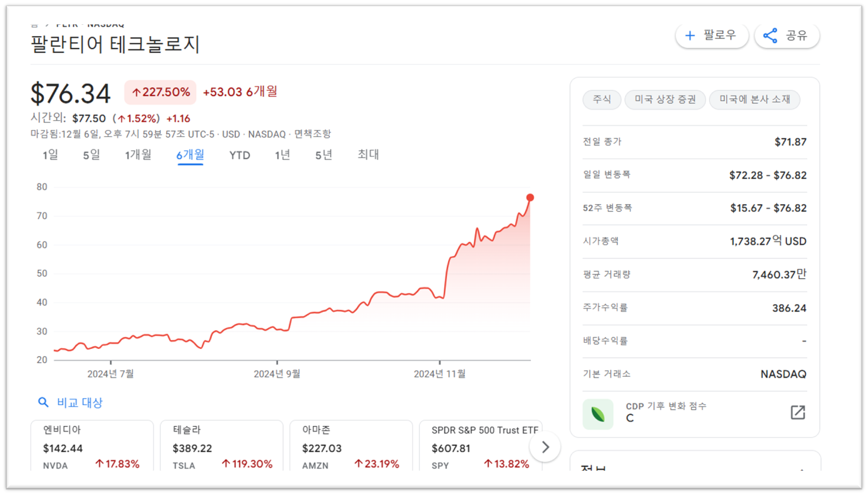Click the 주가수익률 value 386.24

[x=789, y=308]
